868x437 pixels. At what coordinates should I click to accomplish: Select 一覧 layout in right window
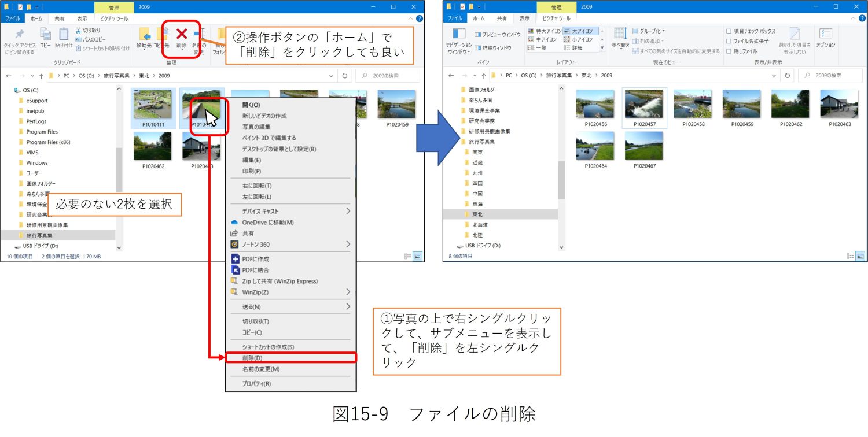point(537,47)
